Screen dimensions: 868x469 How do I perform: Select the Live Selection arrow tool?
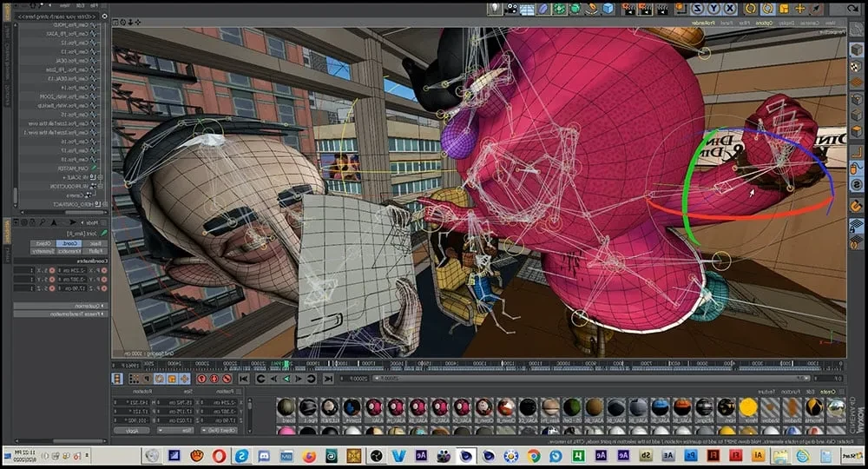click(816, 9)
